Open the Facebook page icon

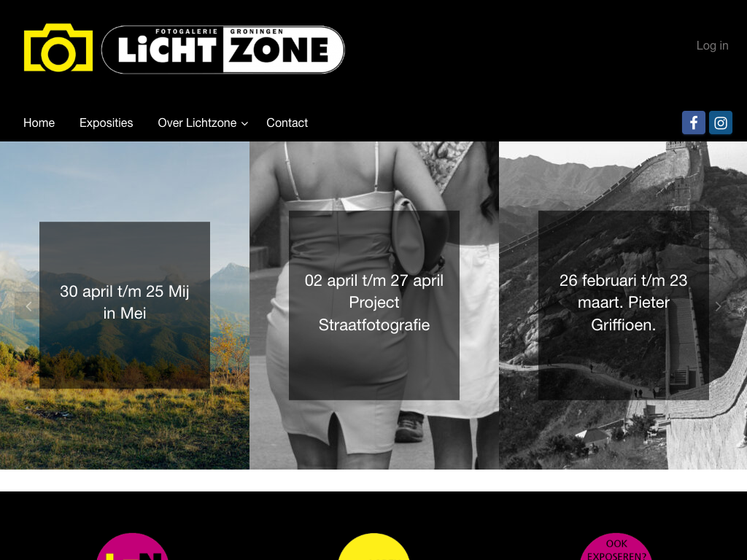point(693,122)
